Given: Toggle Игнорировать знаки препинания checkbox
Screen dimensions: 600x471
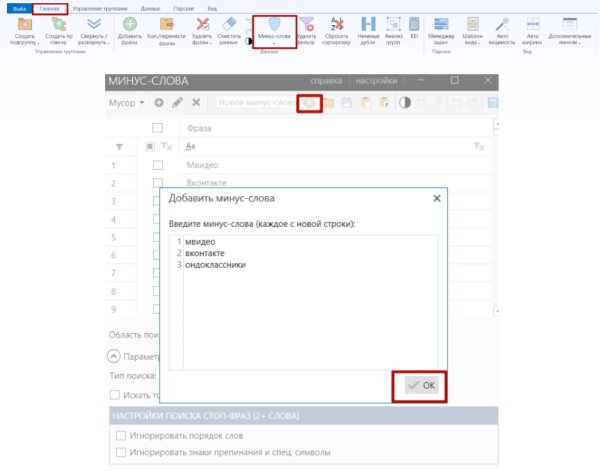Looking at the screenshot, I should (x=121, y=452).
